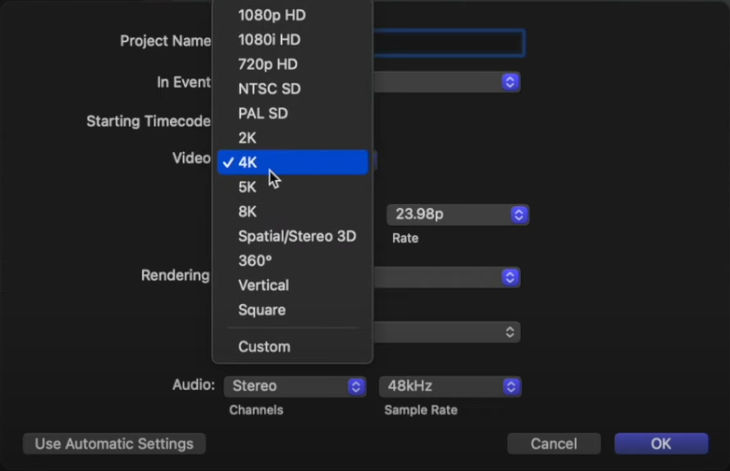Click Use Automatic Settings button
The width and height of the screenshot is (730, 471).
(x=114, y=443)
